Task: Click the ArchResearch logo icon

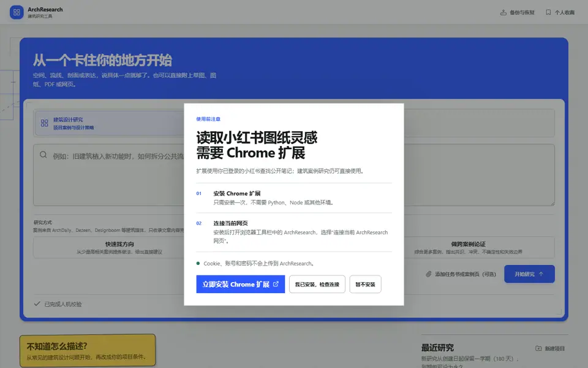Action: 17,12
